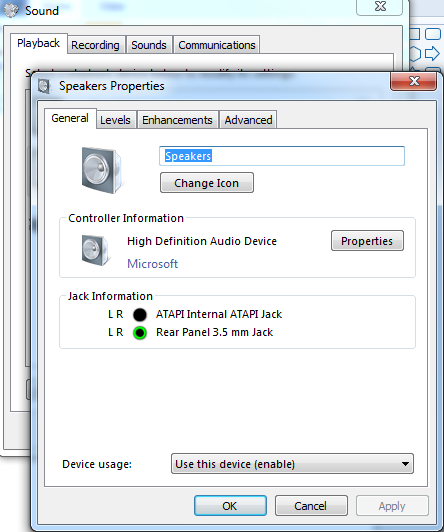Open controller Properties button
The width and height of the screenshot is (444, 532).
click(x=367, y=241)
